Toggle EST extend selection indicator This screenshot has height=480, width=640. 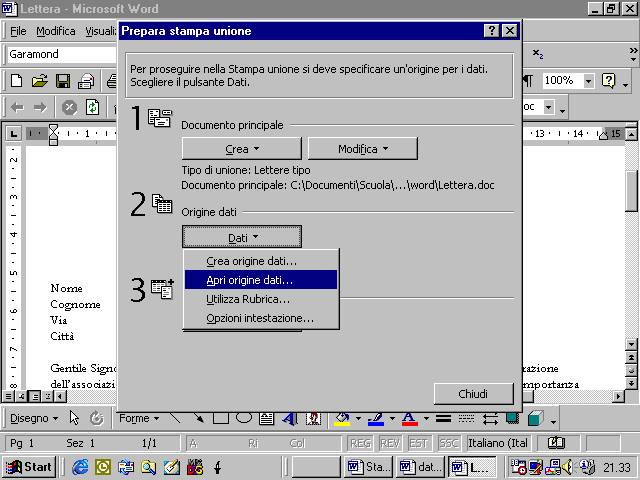tap(418, 443)
